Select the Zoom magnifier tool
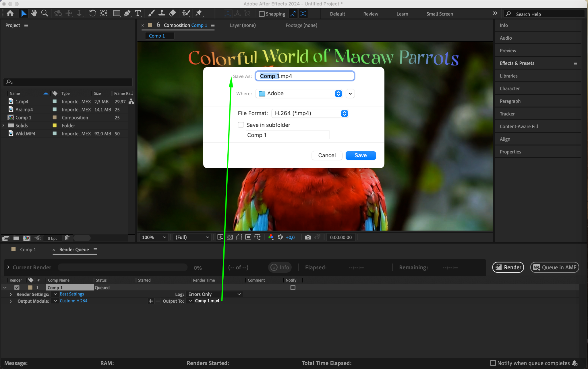588x369 pixels. click(x=45, y=13)
